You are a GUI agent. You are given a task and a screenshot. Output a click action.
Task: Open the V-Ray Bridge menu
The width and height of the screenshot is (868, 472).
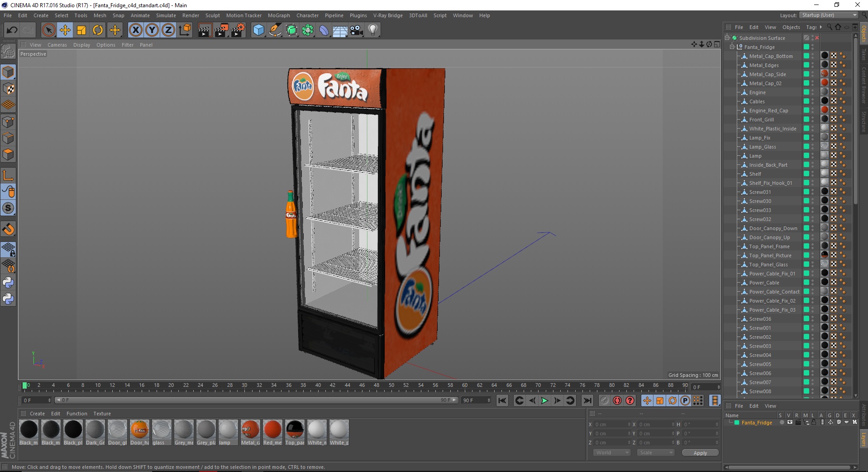(388, 15)
